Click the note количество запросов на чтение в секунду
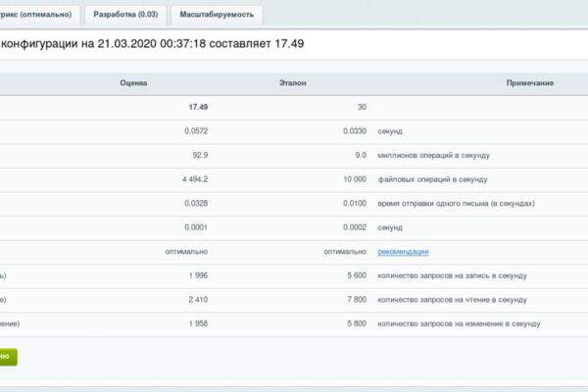 pos(452,300)
